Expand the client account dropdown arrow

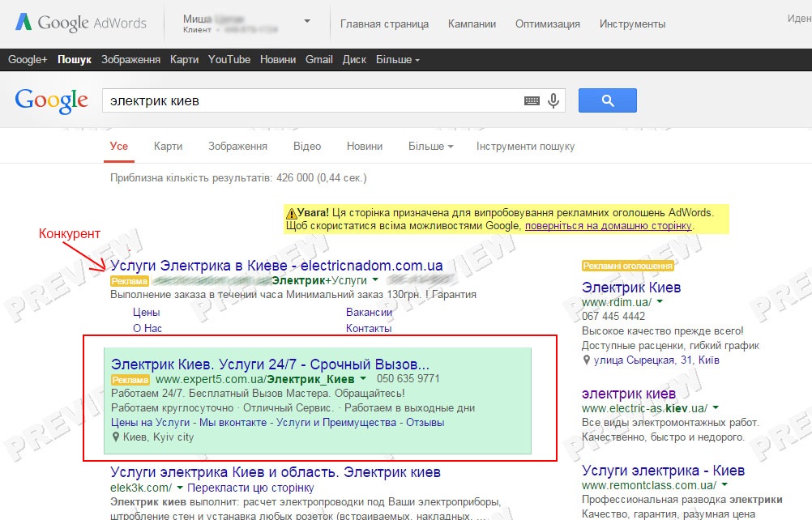307,21
